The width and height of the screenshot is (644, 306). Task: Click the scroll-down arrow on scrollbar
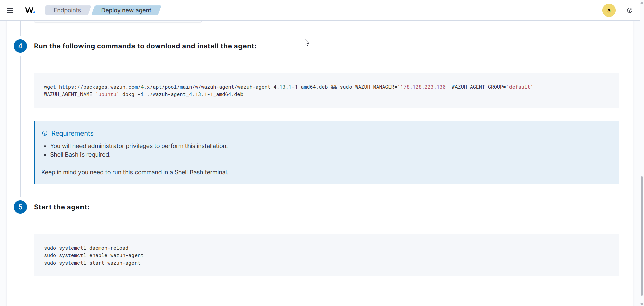click(x=642, y=304)
